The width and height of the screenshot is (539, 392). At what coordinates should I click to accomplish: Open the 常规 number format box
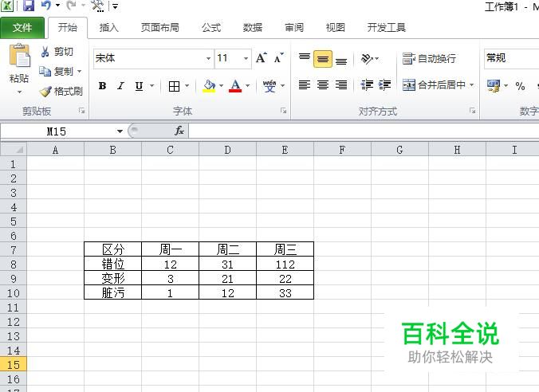(511, 58)
